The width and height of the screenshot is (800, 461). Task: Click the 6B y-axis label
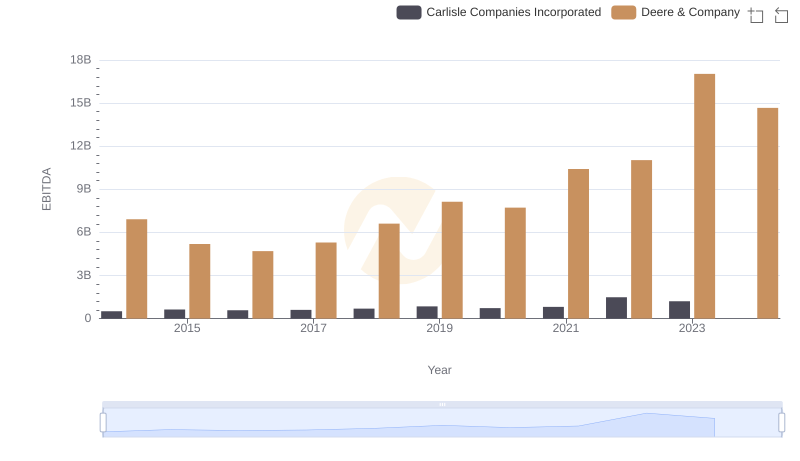tap(84, 232)
